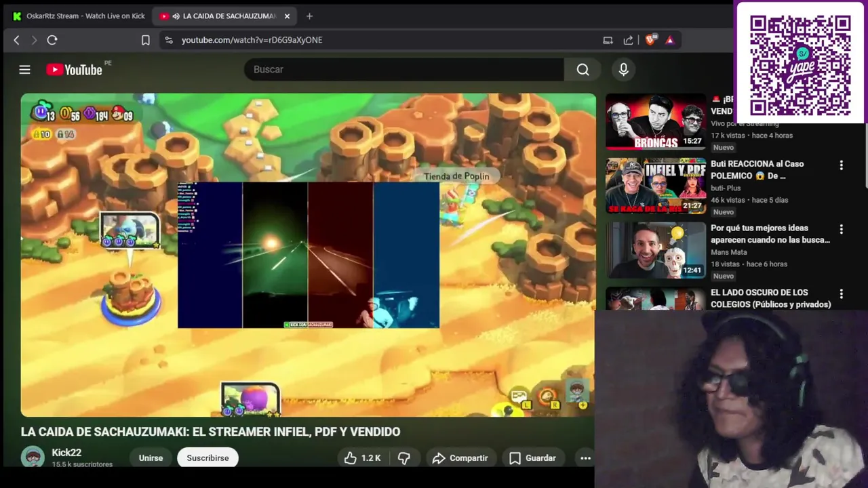868x488 pixels.
Task: Open the Kick22 channel avatar
Action: [33, 457]
